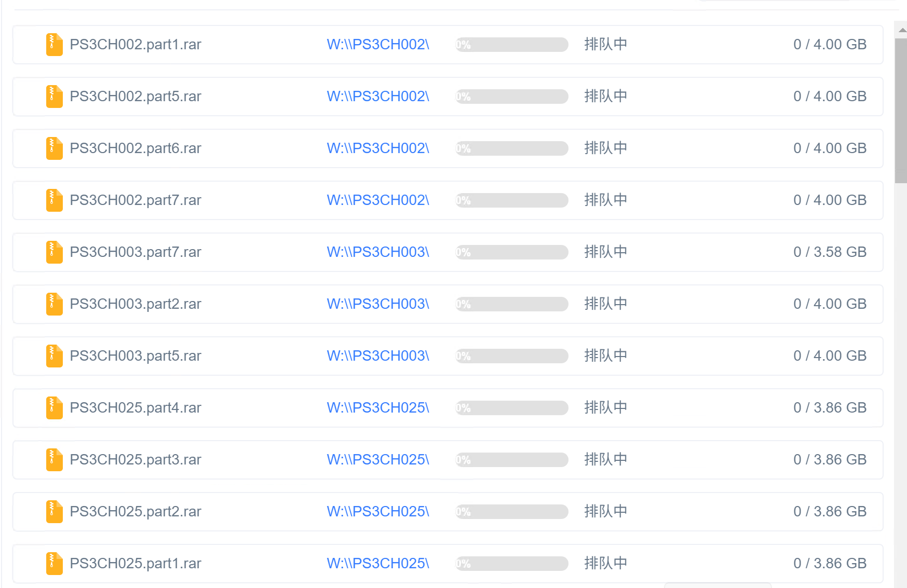Open the W:\\PS3CH025\ path link on part2 row

pyautogui.click(x=377, y=512)
